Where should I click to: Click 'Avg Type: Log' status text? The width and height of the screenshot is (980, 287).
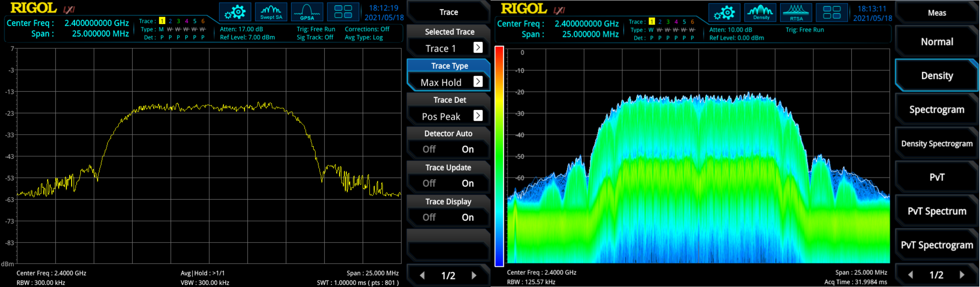pyautogui.click(x=364, y=38)
